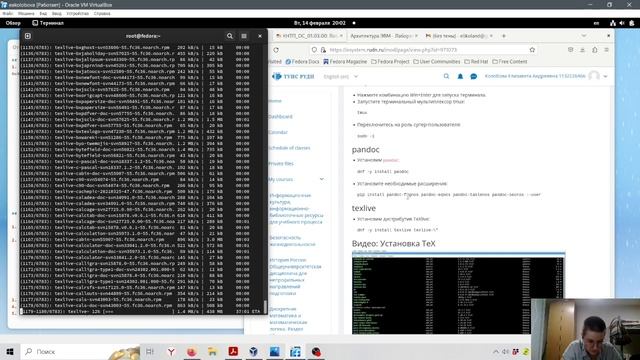Open VirtualBox from the taskbar
This screenshot has height=360, width=640.
tap(253, 351)
